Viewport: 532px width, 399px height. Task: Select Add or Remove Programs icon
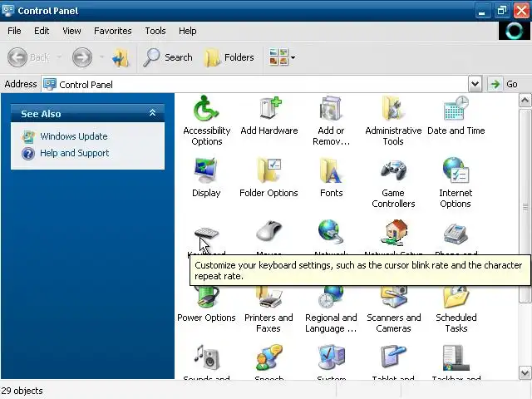click(331, 109)
